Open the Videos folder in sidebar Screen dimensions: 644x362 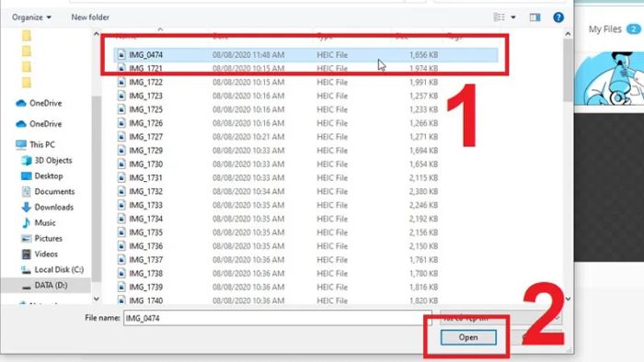click(x=40, y=254)
